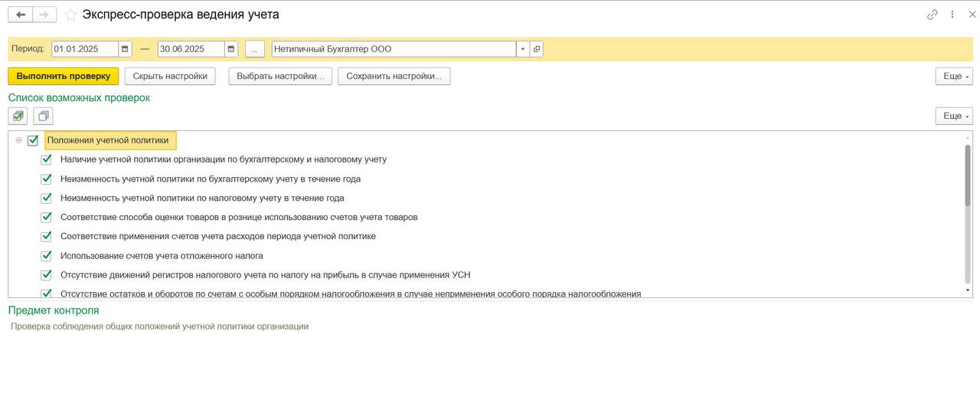Open the Еще menu above the checks list

point(954,116)
